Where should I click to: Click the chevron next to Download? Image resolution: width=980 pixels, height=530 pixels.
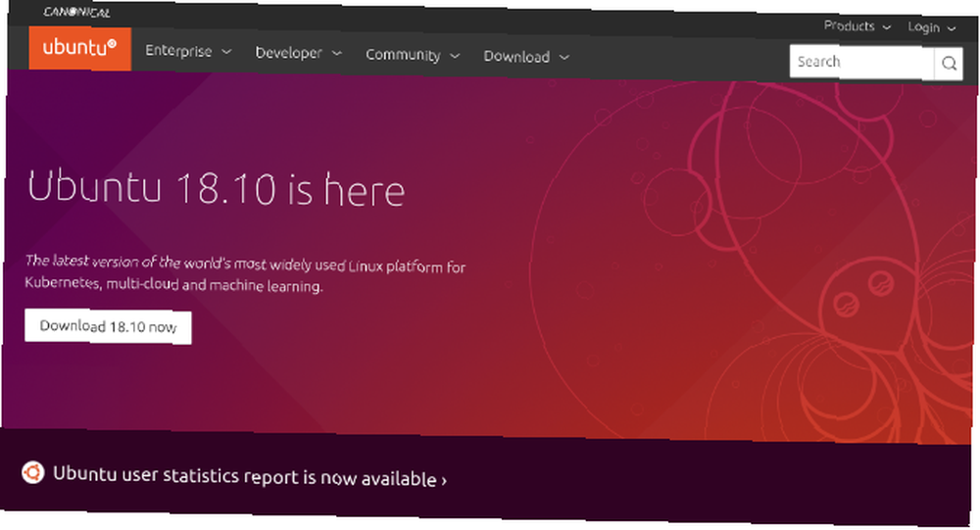(563, 58)
